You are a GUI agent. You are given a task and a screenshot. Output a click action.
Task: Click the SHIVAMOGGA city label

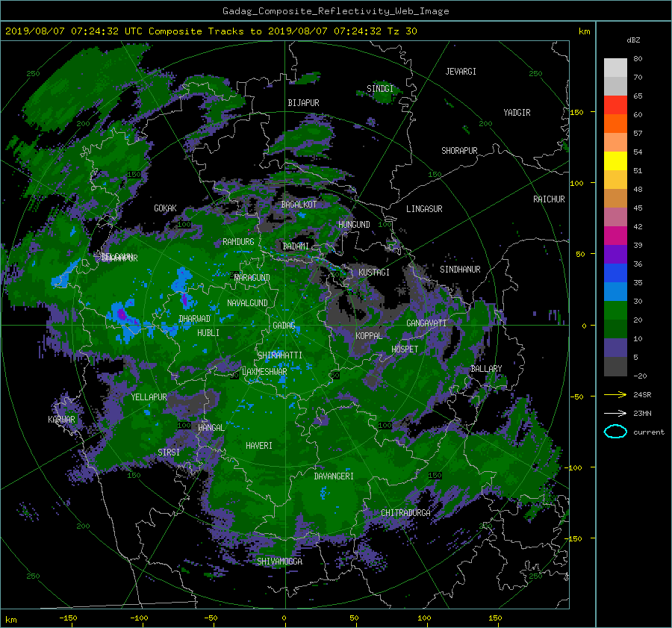279,562
